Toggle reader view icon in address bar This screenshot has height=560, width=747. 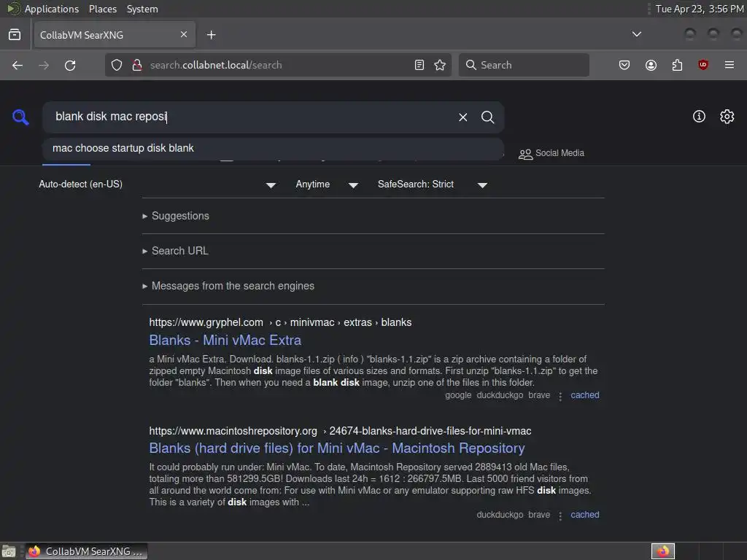click(419, 65)
